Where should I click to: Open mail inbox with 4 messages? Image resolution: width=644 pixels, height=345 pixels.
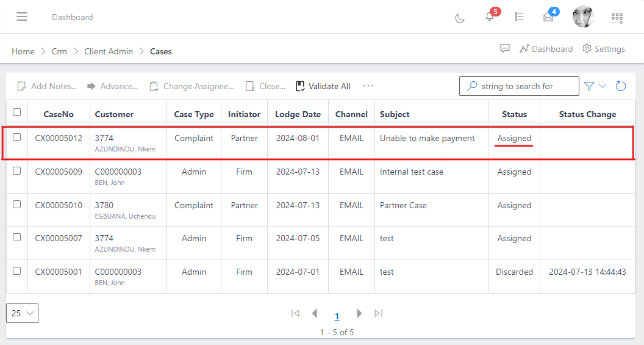tap(548, 17)
